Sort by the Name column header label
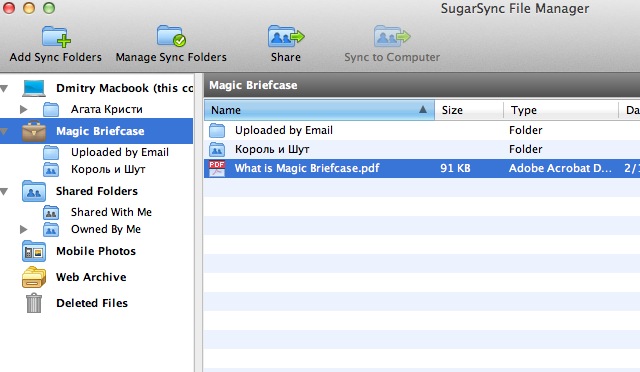The height and width of the screenshot is (372, 640). [x=226, y=110]
